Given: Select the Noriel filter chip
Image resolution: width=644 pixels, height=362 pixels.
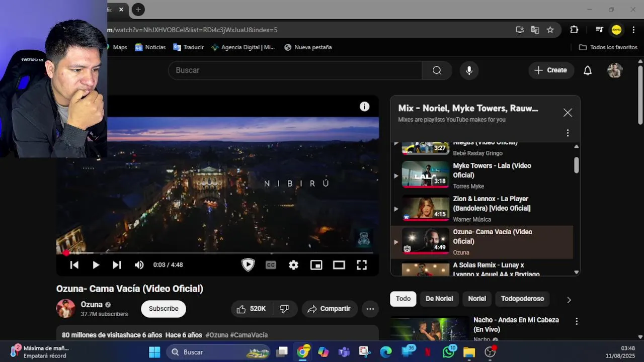Looking at the screenshot, I should point(477,299).
